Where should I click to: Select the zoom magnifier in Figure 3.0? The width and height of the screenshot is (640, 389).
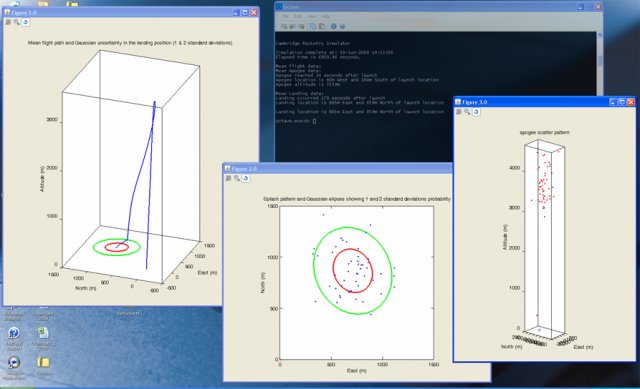(x=467, y=112)
